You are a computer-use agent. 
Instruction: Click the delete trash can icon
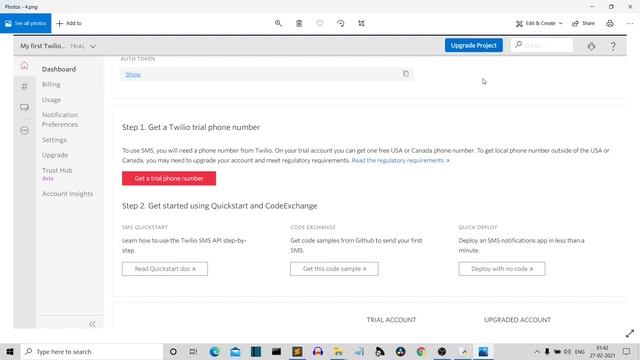click(299, 23)
